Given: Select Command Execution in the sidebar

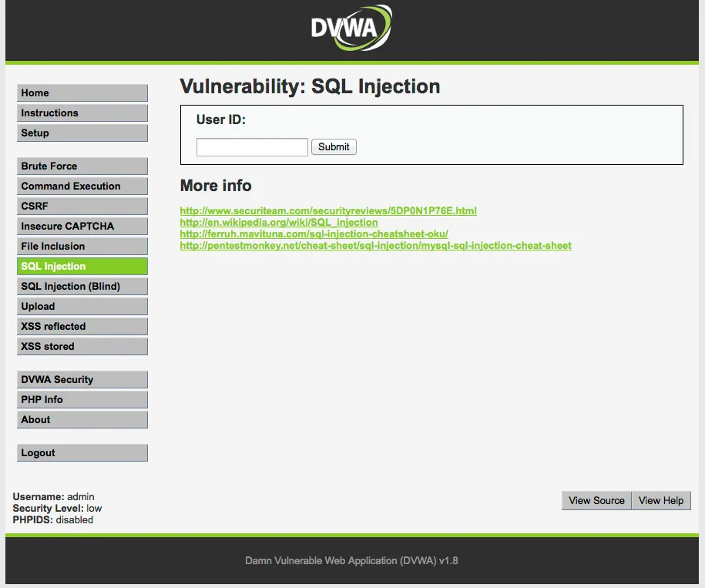Looking at the screenshot, I should (x=82, y=186).
